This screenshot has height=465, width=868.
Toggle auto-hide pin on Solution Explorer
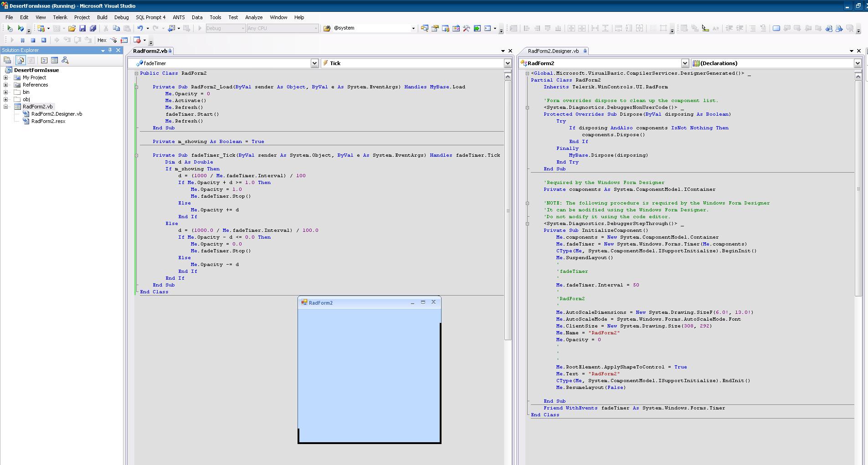point(110,50)
